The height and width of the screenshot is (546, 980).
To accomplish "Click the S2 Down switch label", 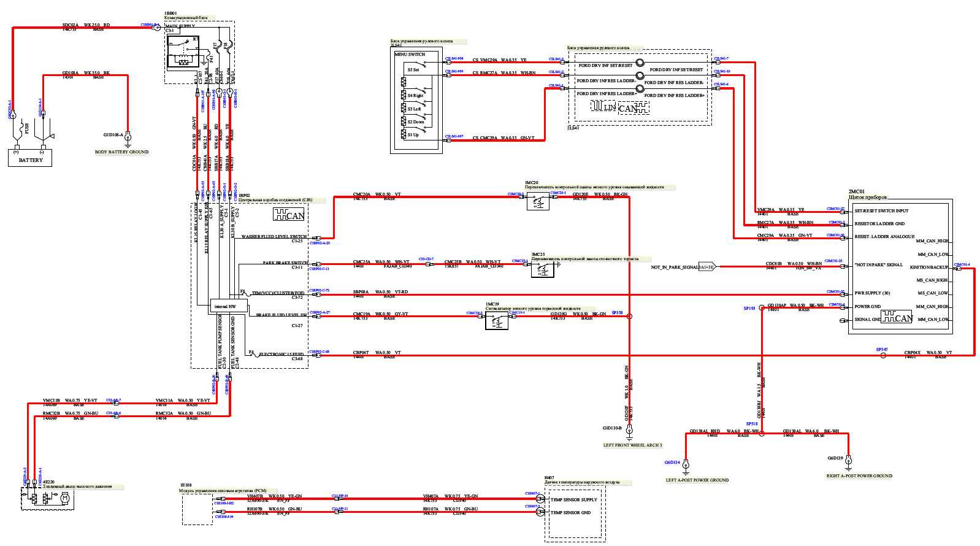I will coord(415,121).
